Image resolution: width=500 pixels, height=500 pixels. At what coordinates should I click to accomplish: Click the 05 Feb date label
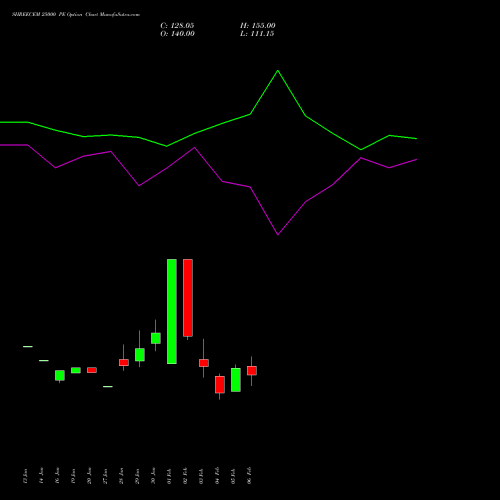pyautogui.click(x=233, y=476)
